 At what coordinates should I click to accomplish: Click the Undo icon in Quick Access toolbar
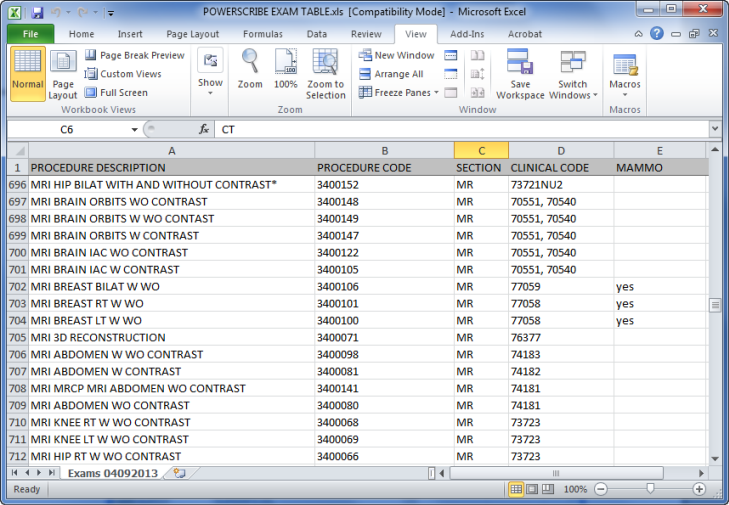click(56, 13)
